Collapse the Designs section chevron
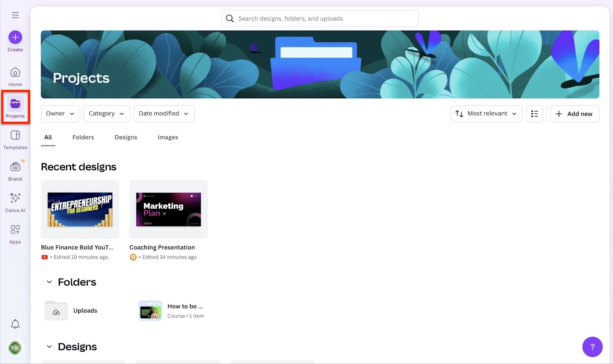Image resolution: width=613 pixels, height=364 pixels. pyautogui.click(x=49, y=347)
